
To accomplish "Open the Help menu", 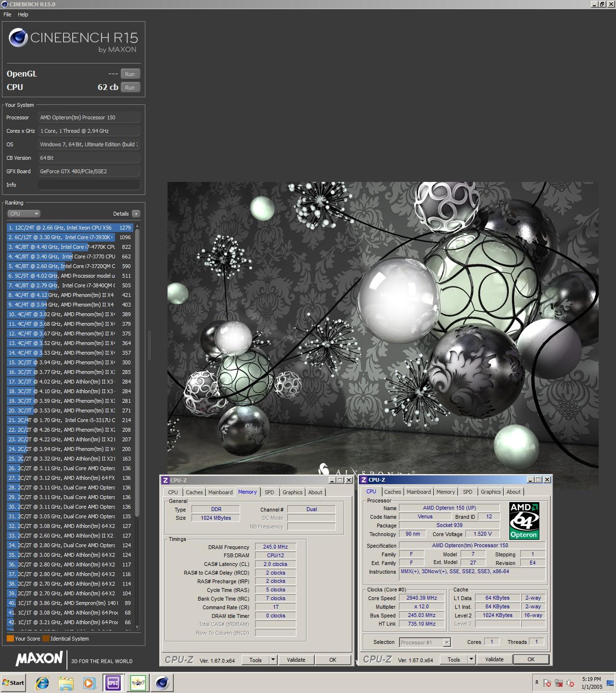I will 23,14.
